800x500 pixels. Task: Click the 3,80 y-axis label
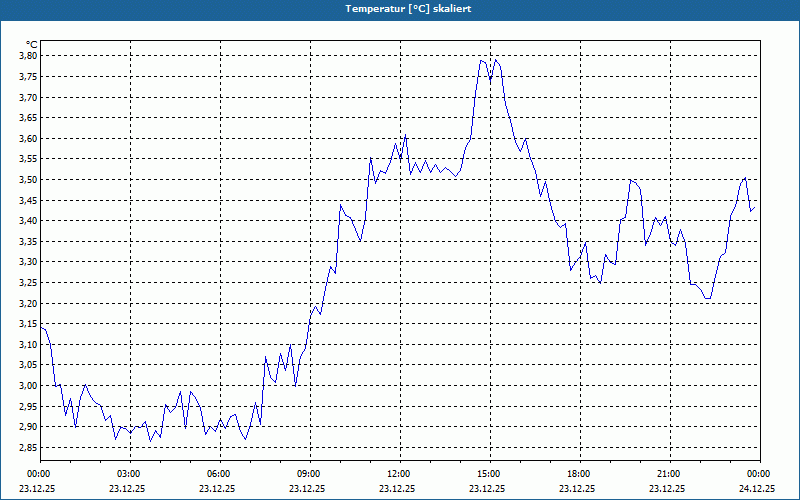point(29,56)
